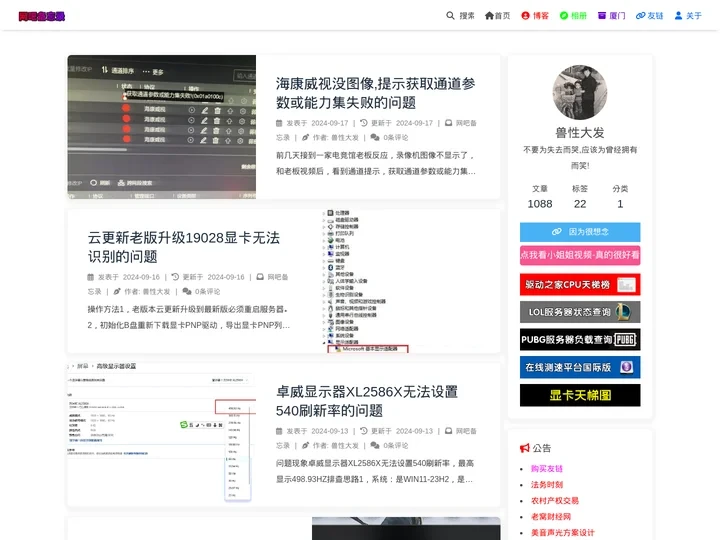Open the 美音声光方案设计 announcement link

click(x=562, y=533)
